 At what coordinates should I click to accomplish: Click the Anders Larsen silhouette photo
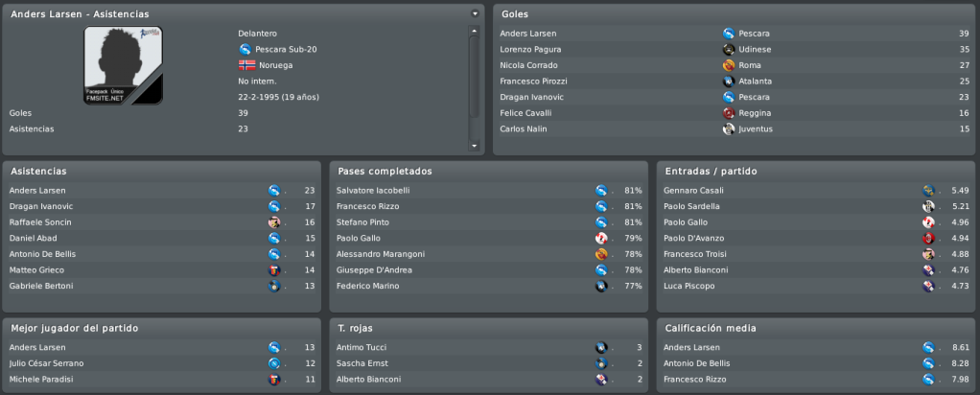pyautogui.click(x=124, y=65)
